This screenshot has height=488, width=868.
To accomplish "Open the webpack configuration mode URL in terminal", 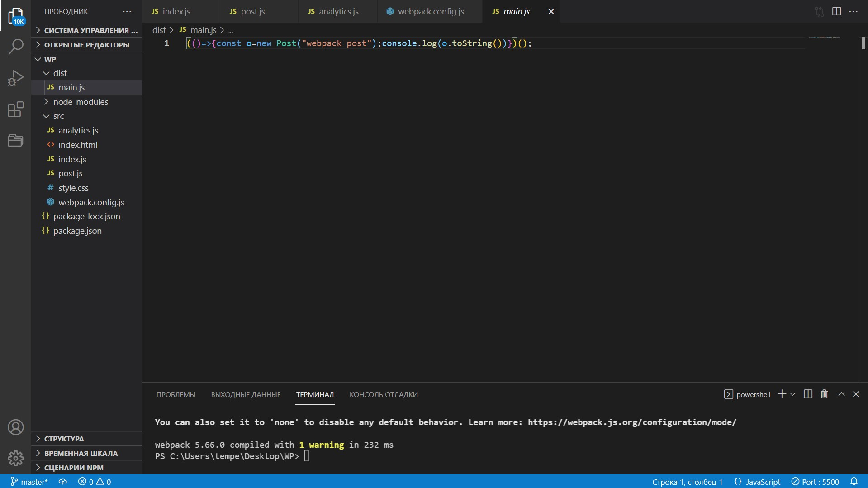I will [x=632, y=422].
